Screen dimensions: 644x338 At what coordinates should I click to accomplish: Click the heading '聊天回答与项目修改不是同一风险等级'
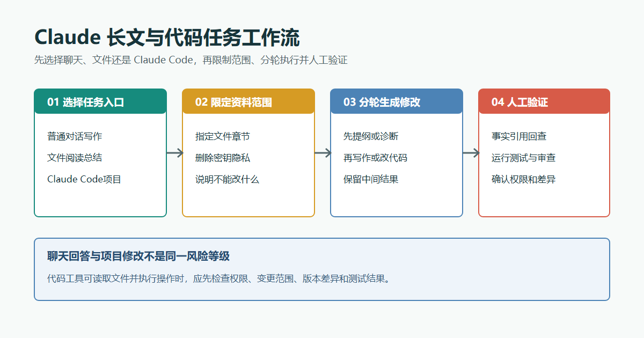pos(138,256)
